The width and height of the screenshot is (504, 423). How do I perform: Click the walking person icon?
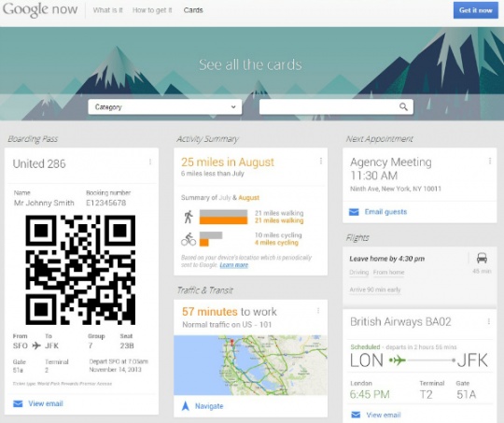189,217
